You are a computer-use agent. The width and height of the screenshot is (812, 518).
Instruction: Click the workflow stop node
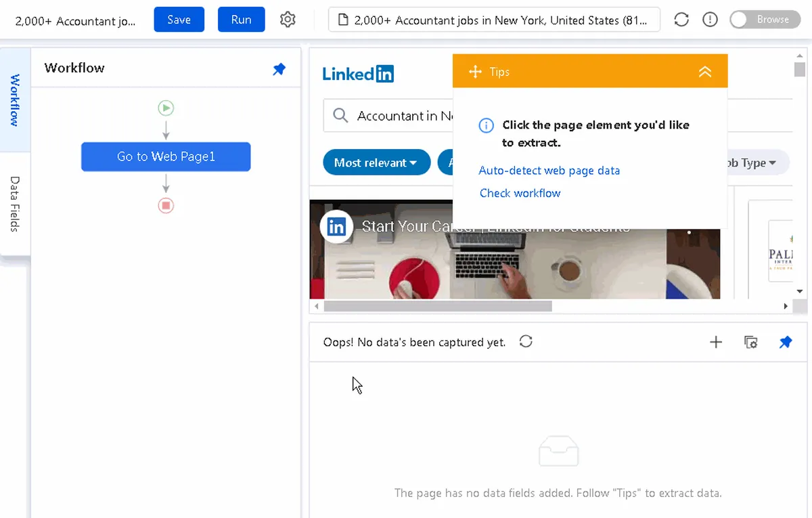pyautogui.click(x=166, y=205)
